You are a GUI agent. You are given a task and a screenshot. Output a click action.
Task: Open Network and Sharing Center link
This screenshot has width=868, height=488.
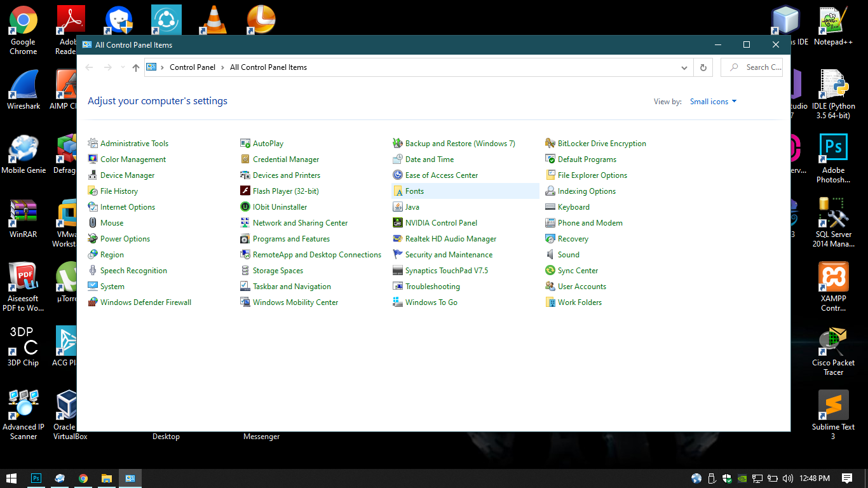tap(301, 223)
